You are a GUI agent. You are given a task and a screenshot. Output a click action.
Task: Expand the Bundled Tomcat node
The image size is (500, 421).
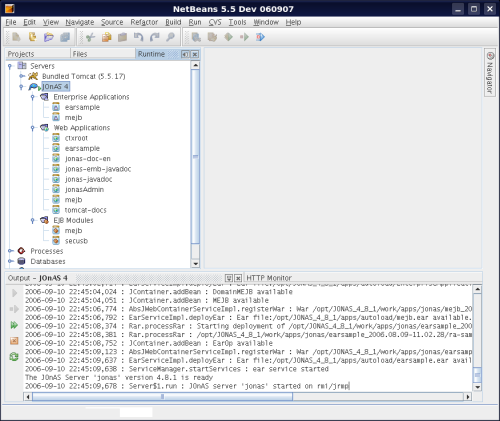click(21, 76)
